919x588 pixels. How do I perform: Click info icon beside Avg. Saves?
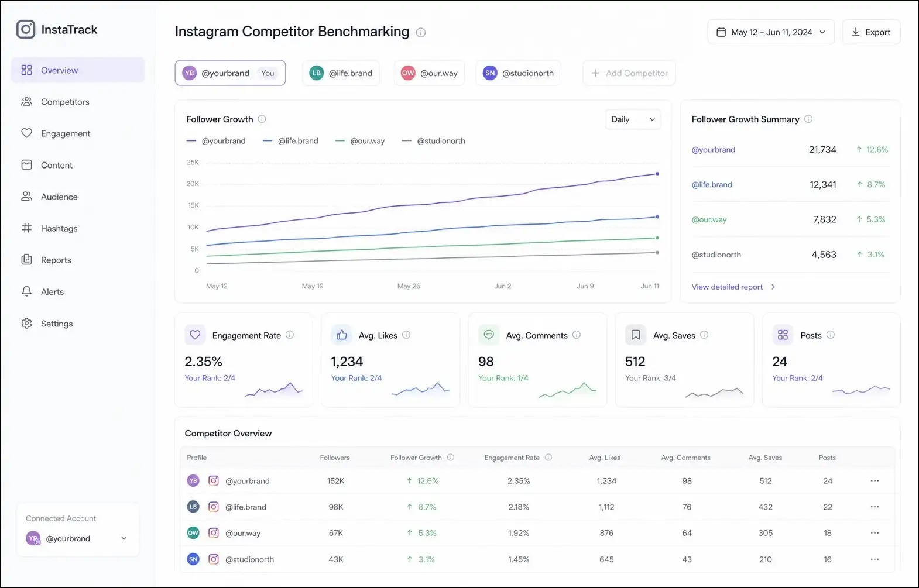pyautogui.click(x=704, y=335)
